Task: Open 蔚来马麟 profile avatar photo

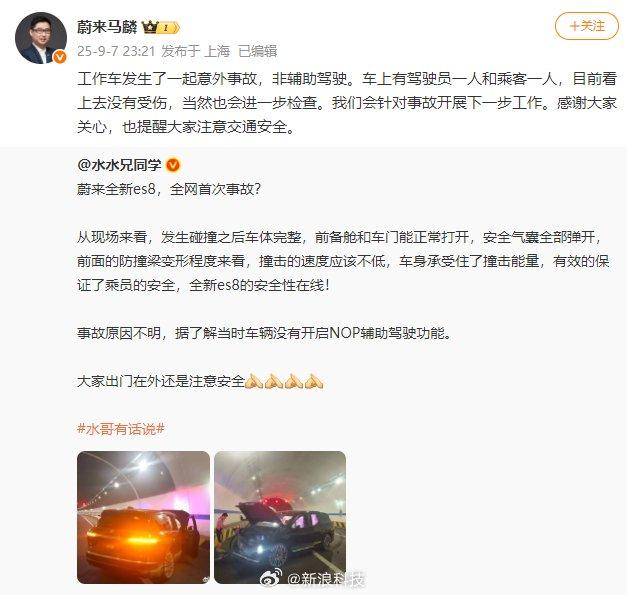Action: pyautogui.click(x=41, y=38)
